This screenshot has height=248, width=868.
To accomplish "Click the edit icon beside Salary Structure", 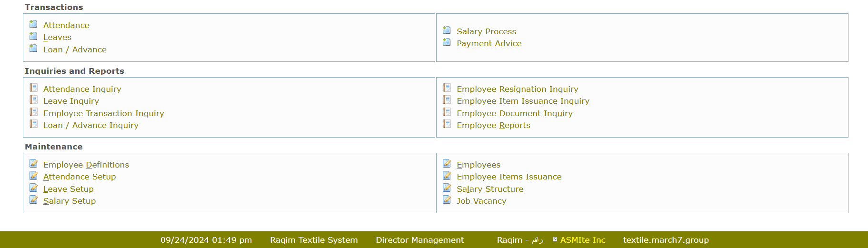I will [447, 188].
